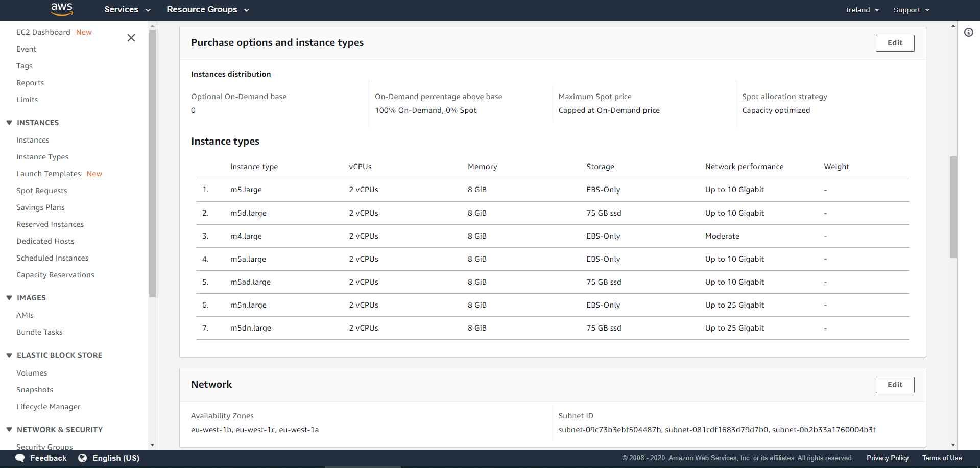Open the Privacy Policy link
Image resolution: width=980 pixels, height=468 pixels.
click(888, 458)
